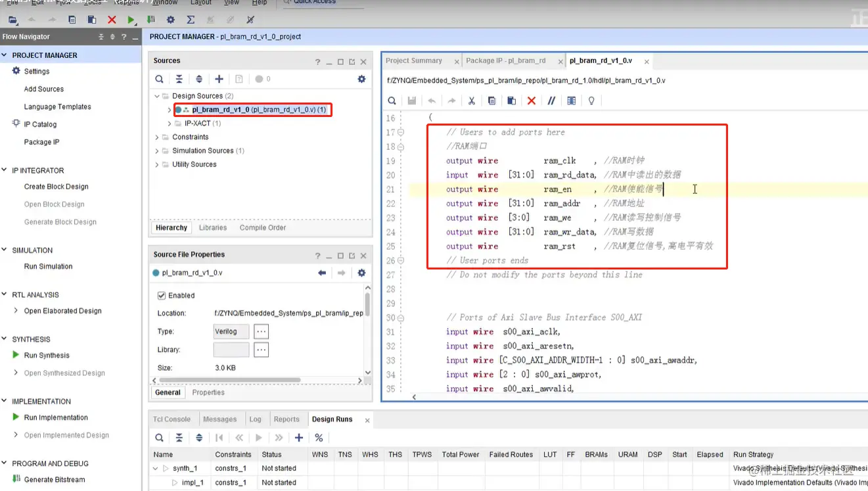The width and height of the screenshot is (868, 491).
Task: Close the pl_bram_rd_v1_0.v editor tab
Action: [647, 61]
